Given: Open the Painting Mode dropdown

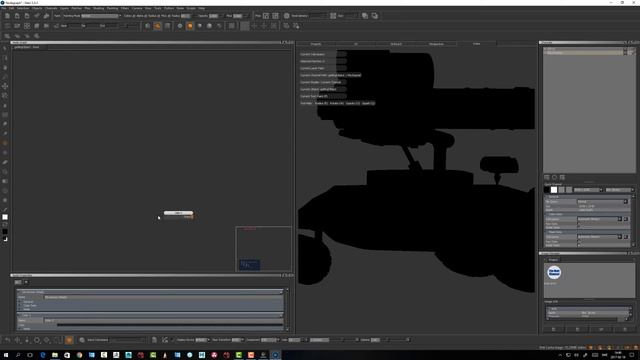Looking at the screenshot, I should (x=100, y=16).
